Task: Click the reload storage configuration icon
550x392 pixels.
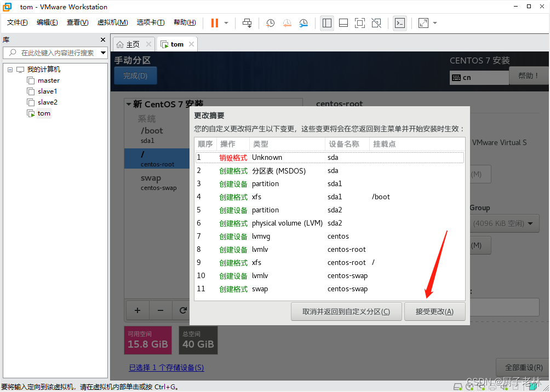Action: [182, 310]
